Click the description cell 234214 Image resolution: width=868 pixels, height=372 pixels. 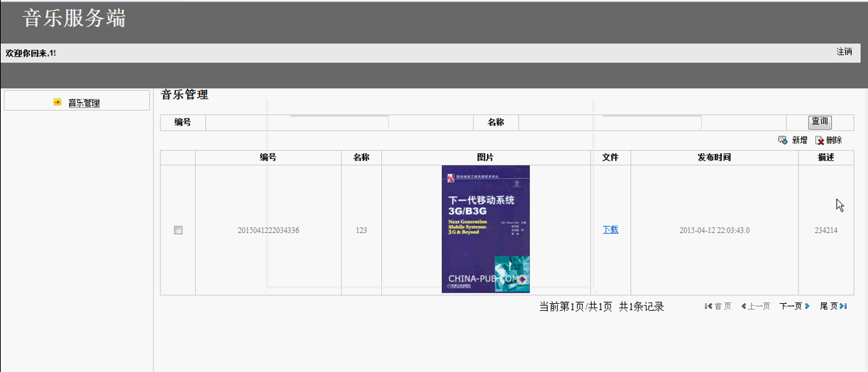coord(826,230)
